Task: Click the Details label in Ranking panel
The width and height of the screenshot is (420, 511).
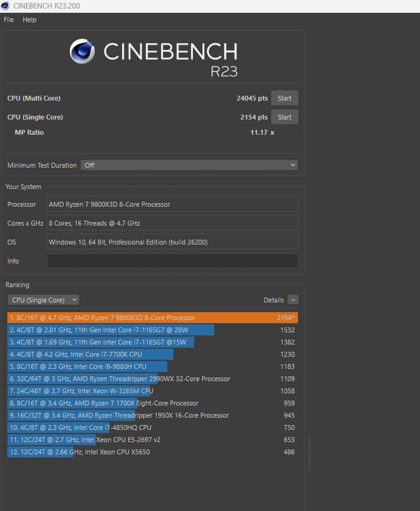Action: pyautogui.click(x=273, y=300)
